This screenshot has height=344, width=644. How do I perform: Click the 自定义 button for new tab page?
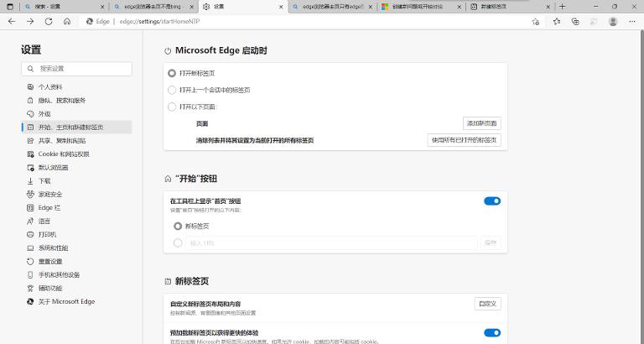click(x=487, y=304)
